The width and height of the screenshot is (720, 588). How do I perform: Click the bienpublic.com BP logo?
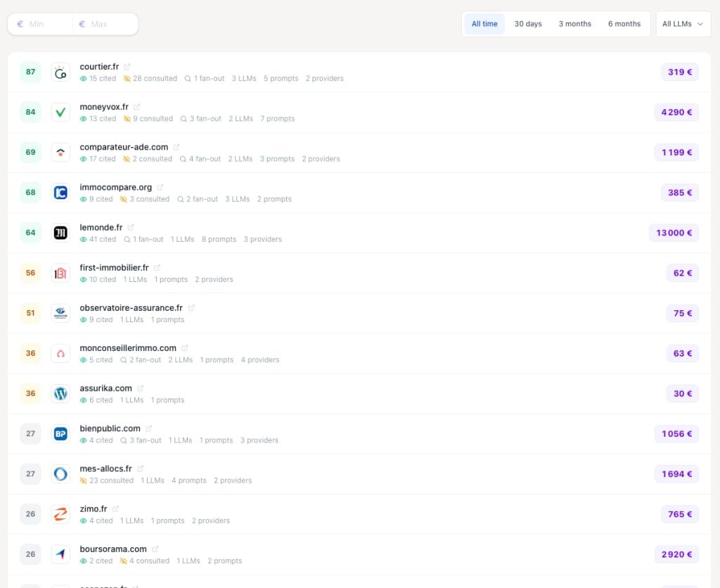click(60, 434)
